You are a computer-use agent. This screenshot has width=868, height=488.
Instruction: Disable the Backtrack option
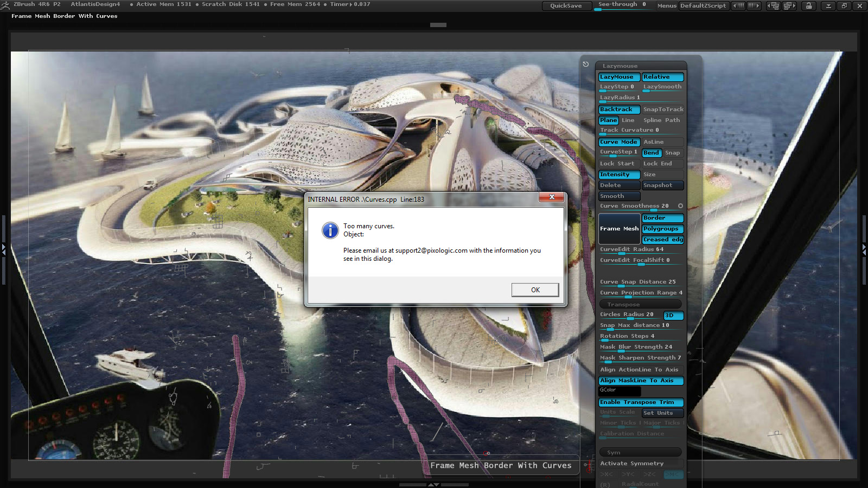(x=618, y=110)
